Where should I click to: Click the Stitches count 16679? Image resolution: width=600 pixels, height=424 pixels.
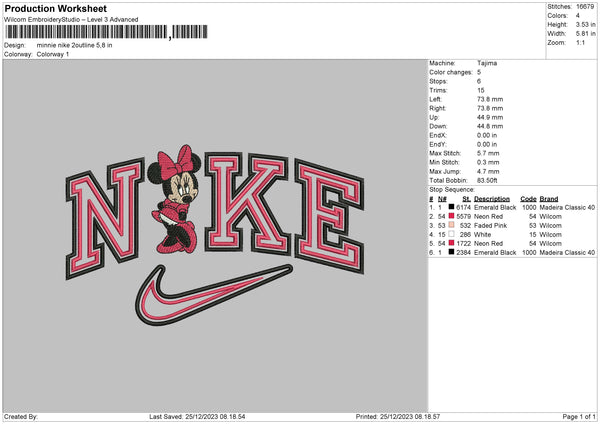(585, 7)
